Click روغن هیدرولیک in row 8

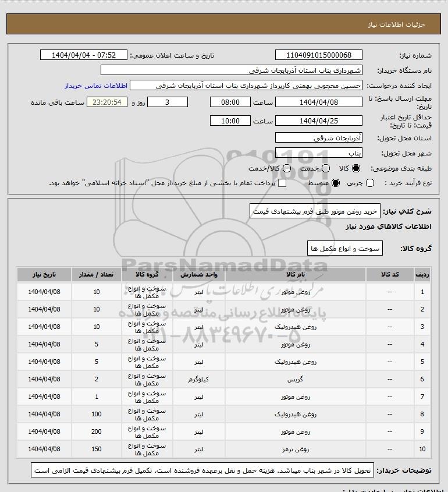296,414
